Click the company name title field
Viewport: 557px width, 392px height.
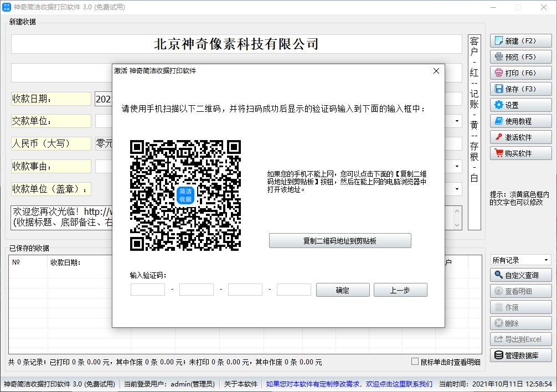[x=236, y=44]
